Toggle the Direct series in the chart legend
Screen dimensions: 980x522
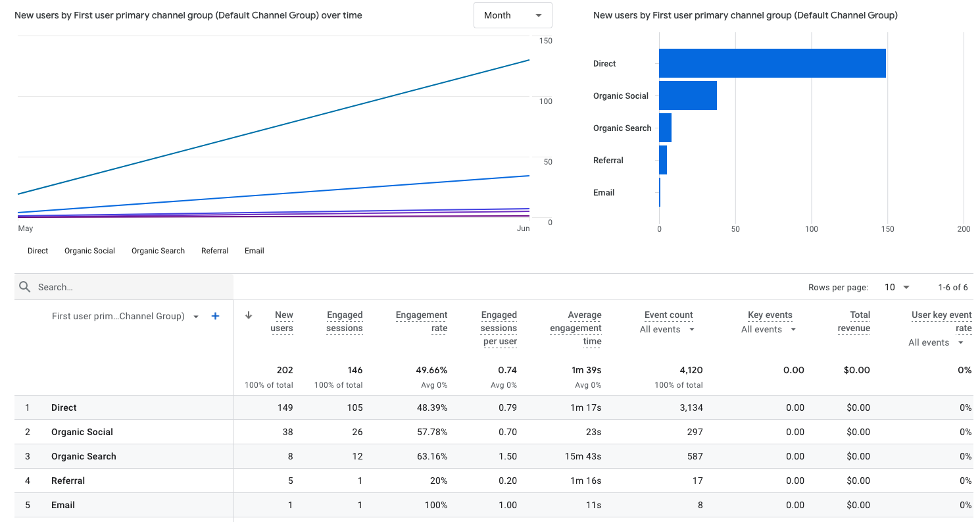click(x=37, y=251)
